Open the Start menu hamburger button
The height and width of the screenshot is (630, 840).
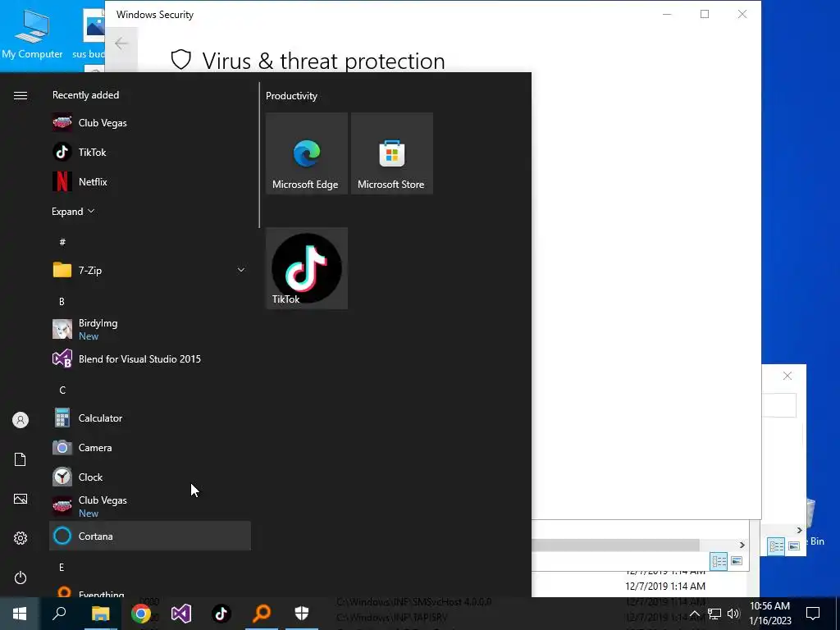(21, 95)
